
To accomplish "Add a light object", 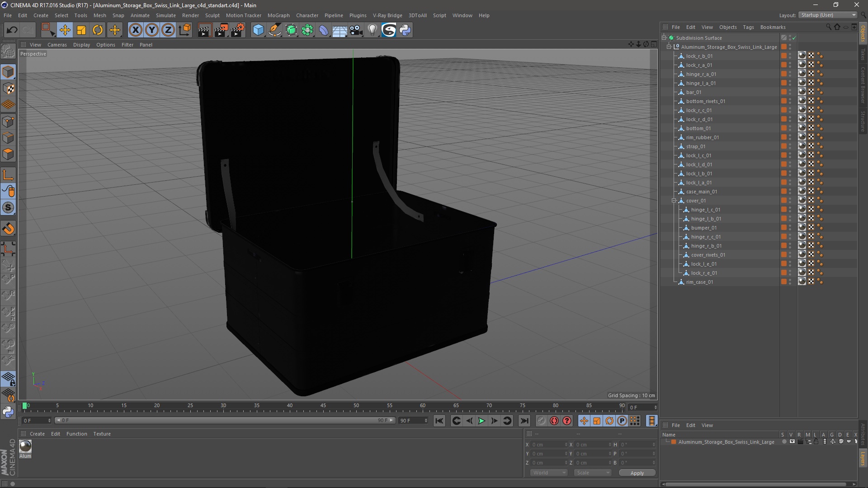I will tap(372, 30).
